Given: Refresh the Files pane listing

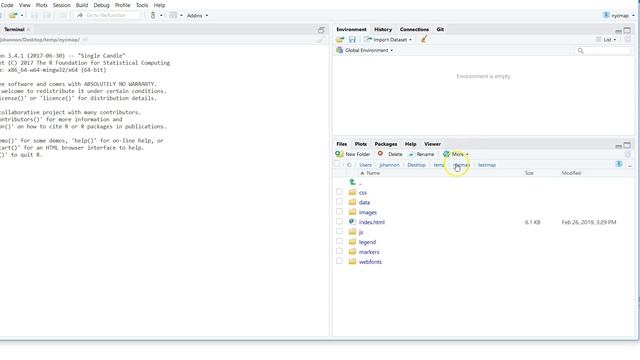Looking at the screenshot, I should [628, 154].
